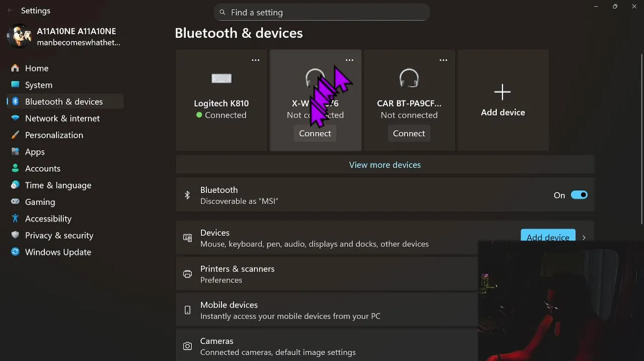Expand the Devices row chevron

pos(584,238)
